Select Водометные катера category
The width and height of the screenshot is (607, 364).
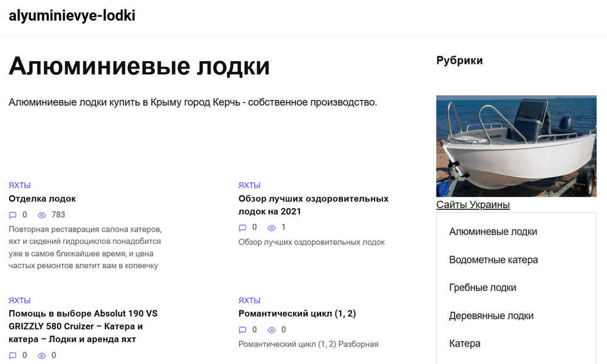click(493, 259)
